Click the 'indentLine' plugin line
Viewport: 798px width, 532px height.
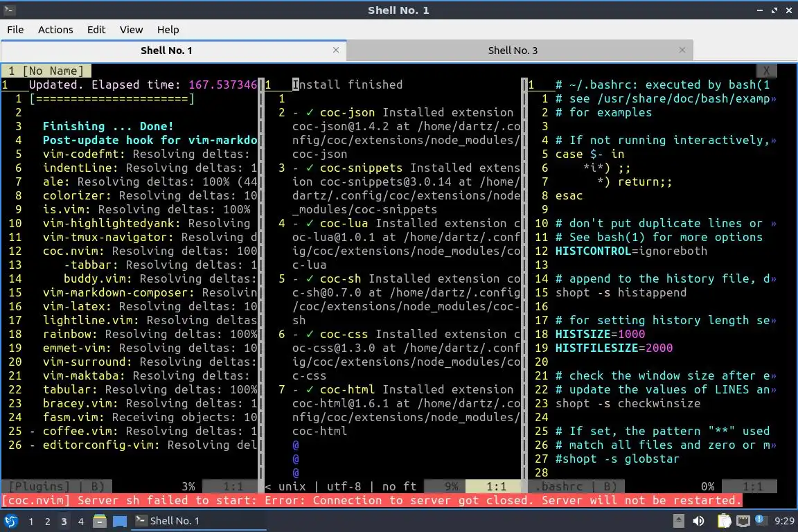click(x=150, y=168)
